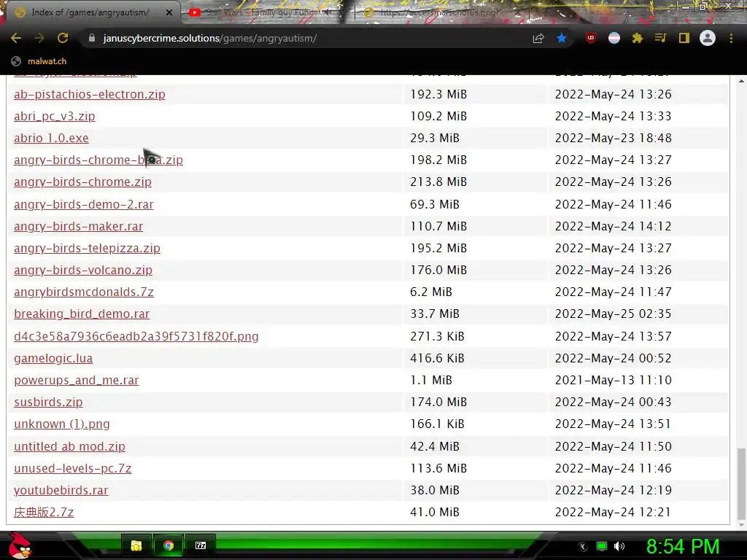The image size is (747, 560).
Task: Open the d4c3e58a7936c6eadb2a39f5731f820f.png image
Action: [x=136, y=336]
